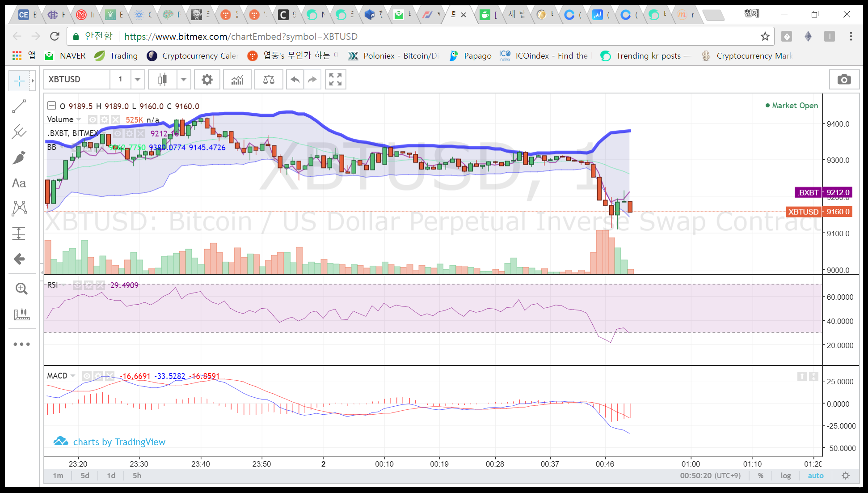Open .BXBT BITMEX series settings gear
868x493 pixels.
[129, 133]
